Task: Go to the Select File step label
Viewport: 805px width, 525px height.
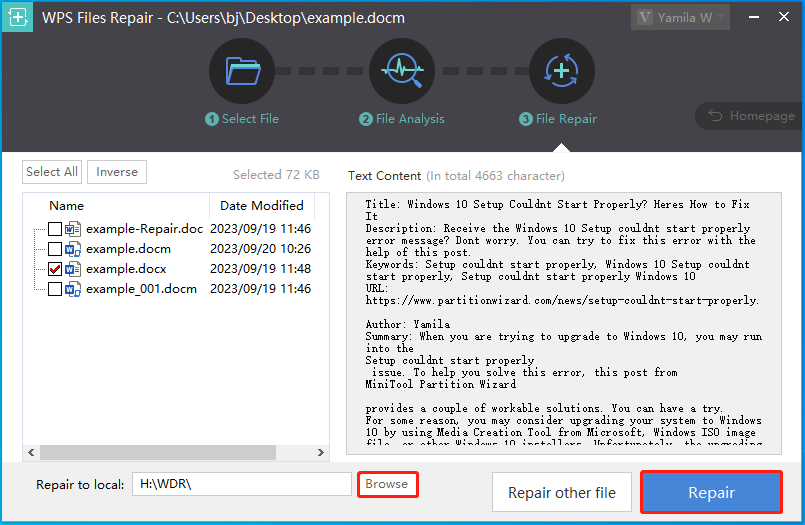Action: coord(242,119)
